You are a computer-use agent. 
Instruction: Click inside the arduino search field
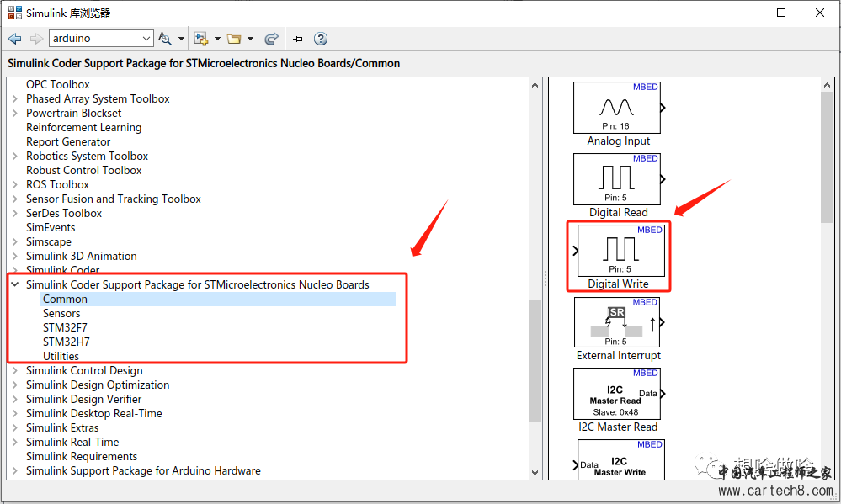(94, 38)
